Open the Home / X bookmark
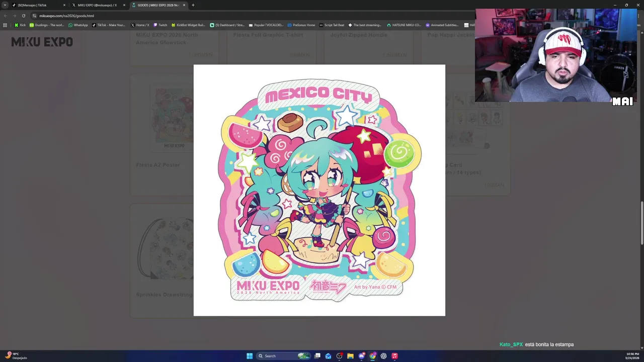 click(x=140, y=25)
